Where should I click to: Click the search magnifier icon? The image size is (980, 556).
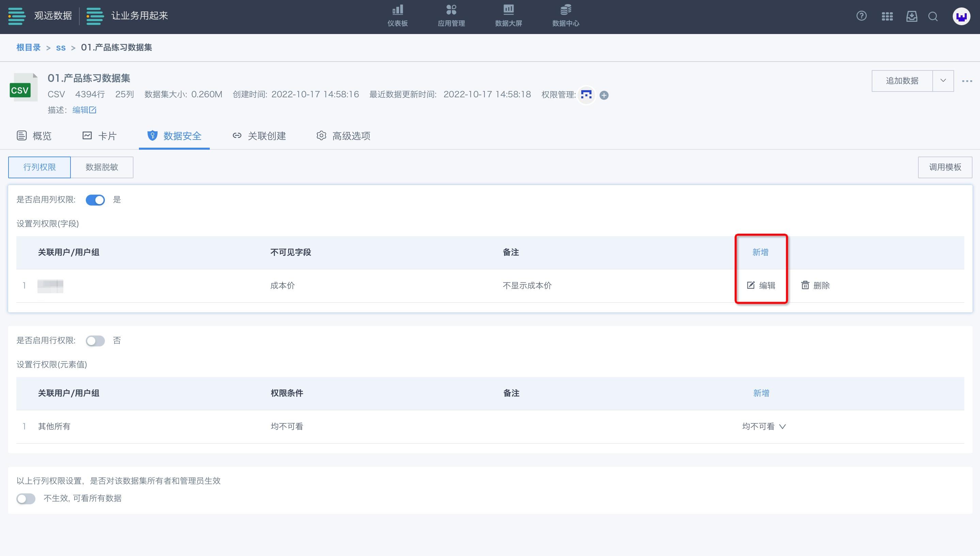tap(933, 16)
